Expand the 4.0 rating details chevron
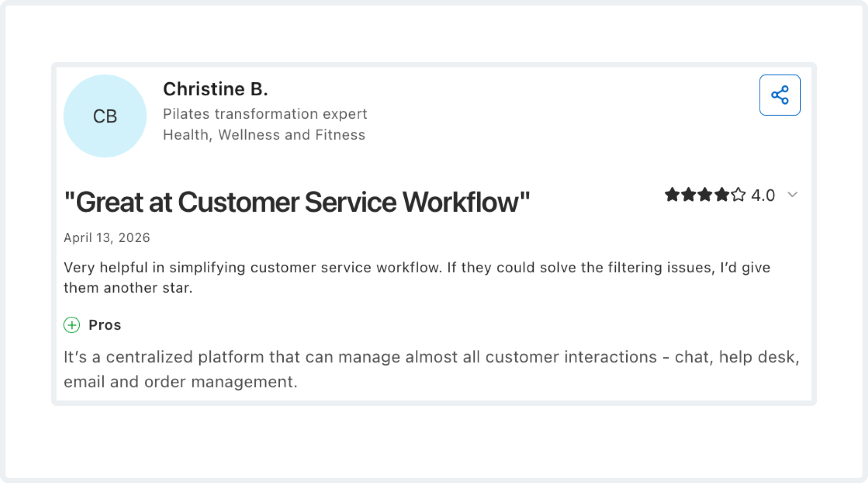Screen dimensions: 868x483 click(x=792, y=195)
